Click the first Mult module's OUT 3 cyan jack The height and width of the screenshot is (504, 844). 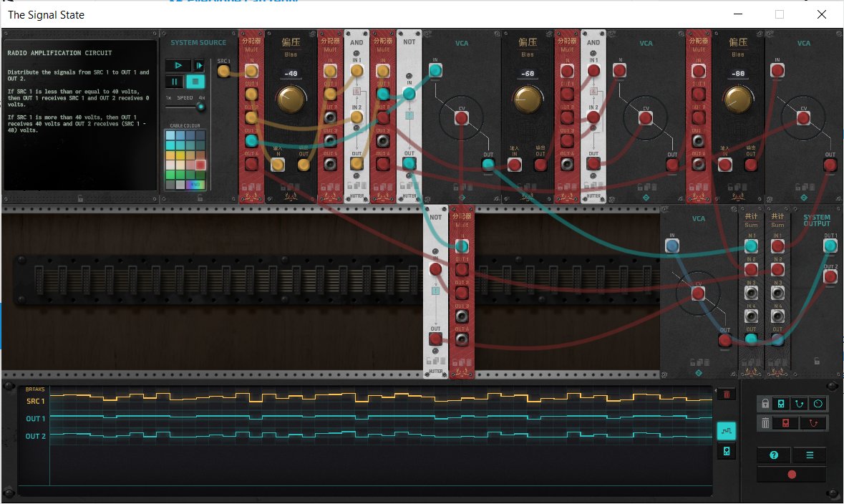pos(251,141)
